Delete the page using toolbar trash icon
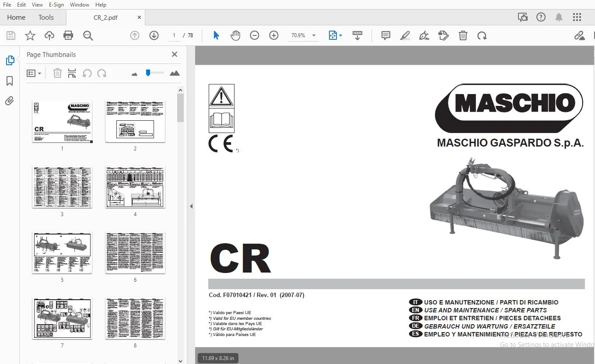The image size is (595, 364). [463, 35]
